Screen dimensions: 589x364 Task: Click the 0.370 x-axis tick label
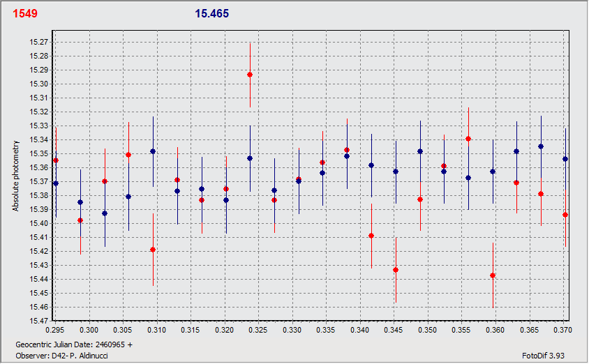[x=563, y=328]
